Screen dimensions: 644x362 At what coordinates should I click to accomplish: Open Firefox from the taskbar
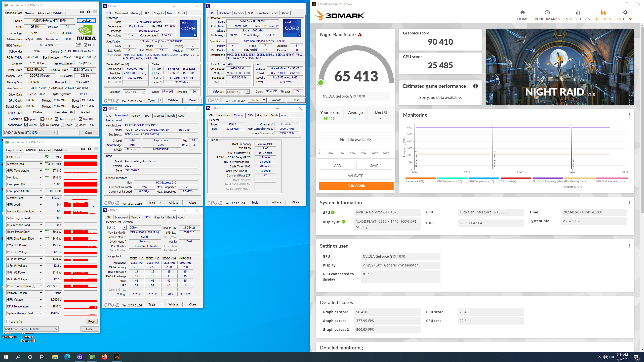point(104,357)
